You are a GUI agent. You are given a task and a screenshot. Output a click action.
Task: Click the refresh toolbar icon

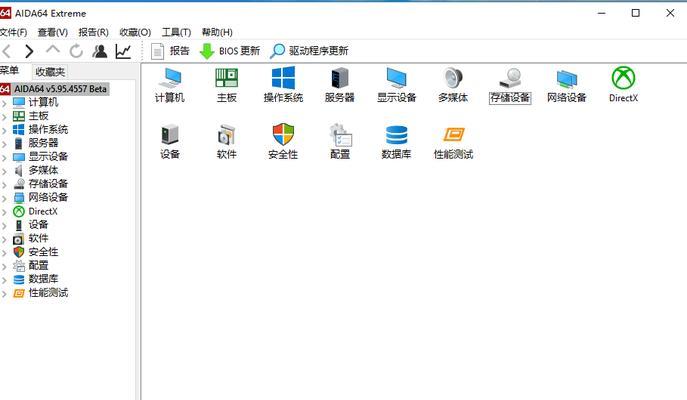coord(76,51)
